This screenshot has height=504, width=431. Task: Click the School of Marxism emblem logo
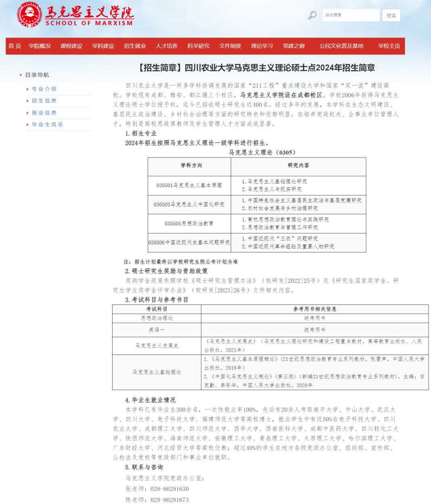30,15
